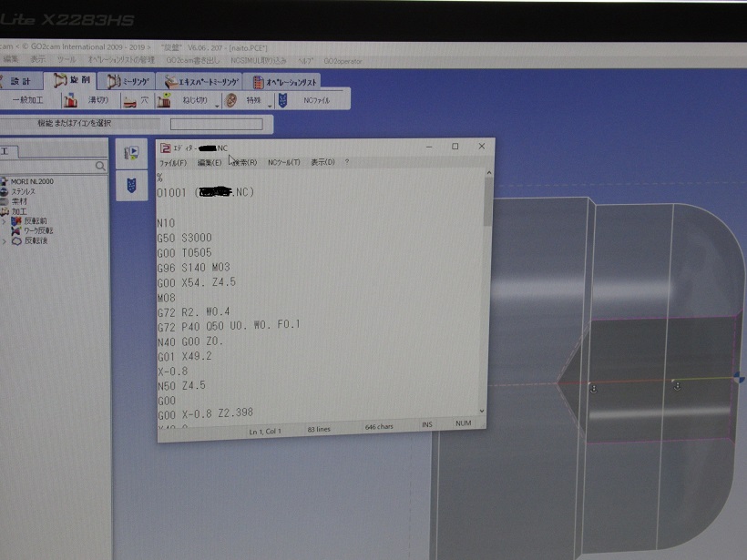Viewport: 747px width, 560px height.
Task: Select the ねじ切り label in toolbar
Action: [195, 100]
